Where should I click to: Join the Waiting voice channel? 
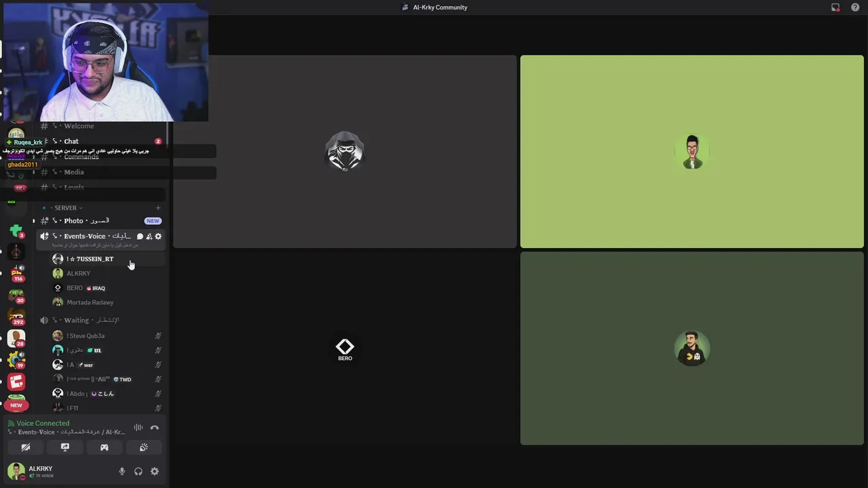point(101,320)
